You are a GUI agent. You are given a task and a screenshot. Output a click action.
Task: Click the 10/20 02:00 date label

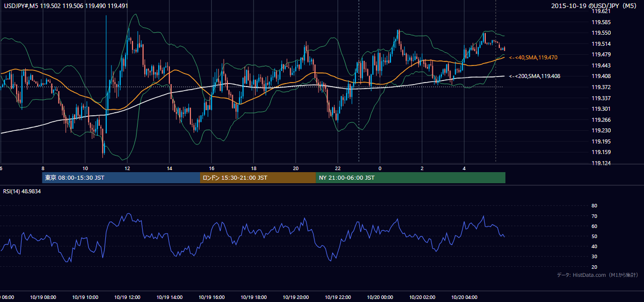tap(422, 297)
